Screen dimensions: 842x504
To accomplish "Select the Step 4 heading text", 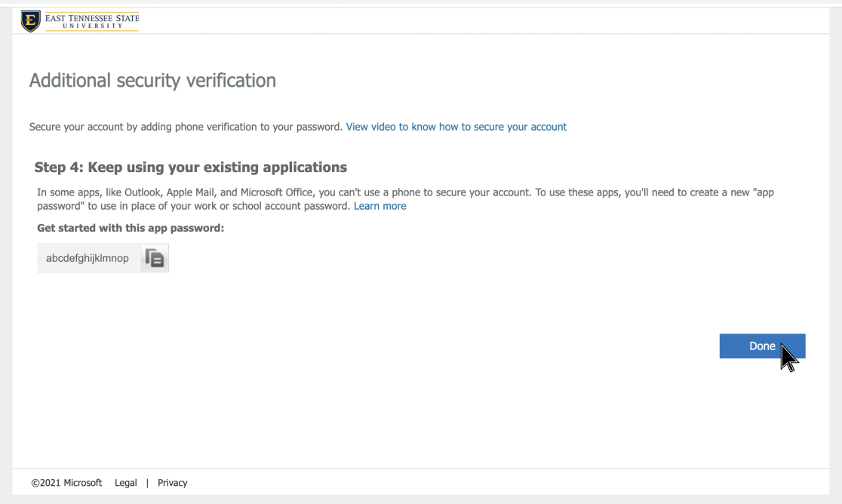I will [190, 167].
